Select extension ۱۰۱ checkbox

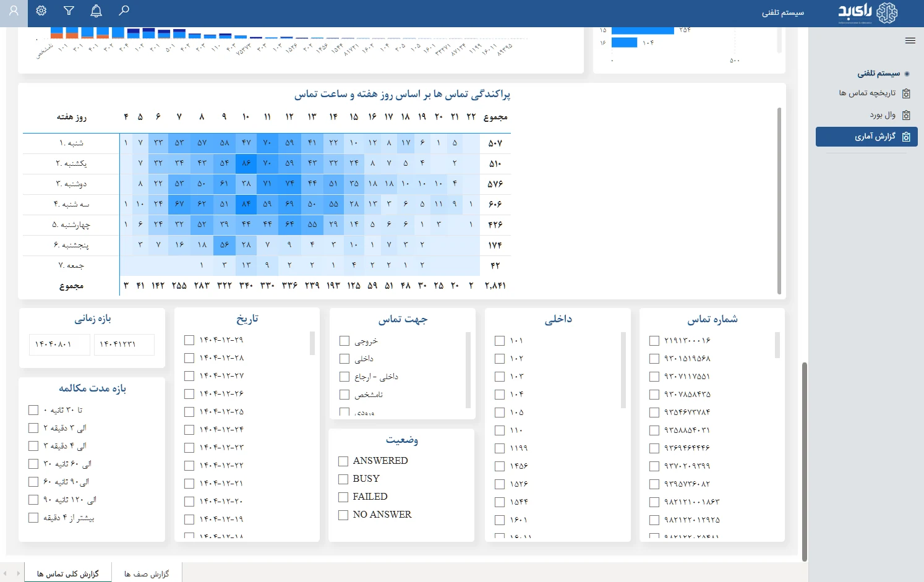point(500,341)
